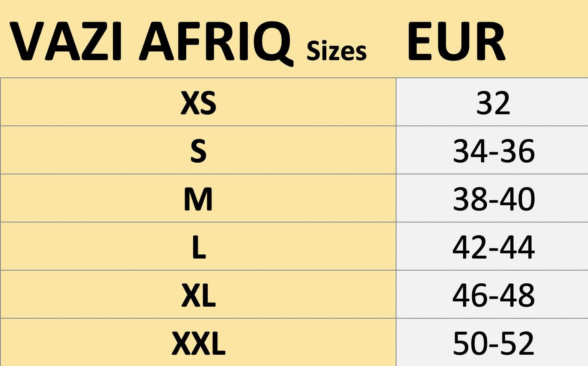The image size is (588, 366).
Task: Select the EUR value 32 for XS
Action: (493, 103)
